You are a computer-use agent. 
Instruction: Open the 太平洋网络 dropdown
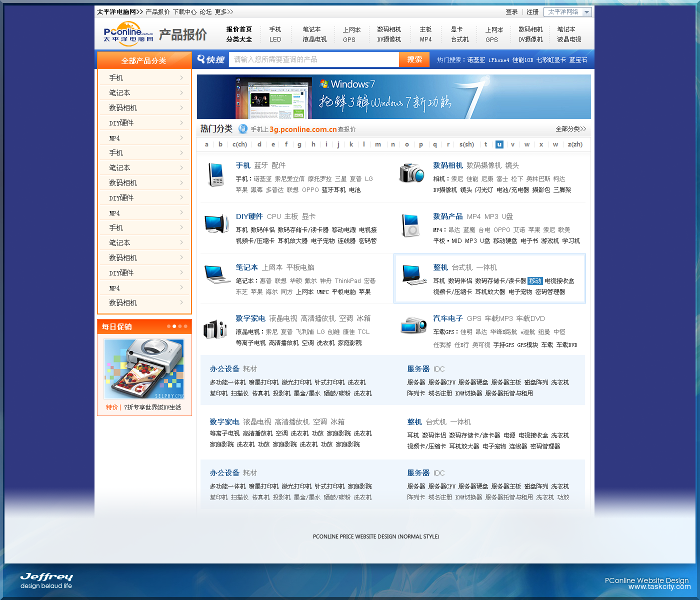tap(567, 12)
